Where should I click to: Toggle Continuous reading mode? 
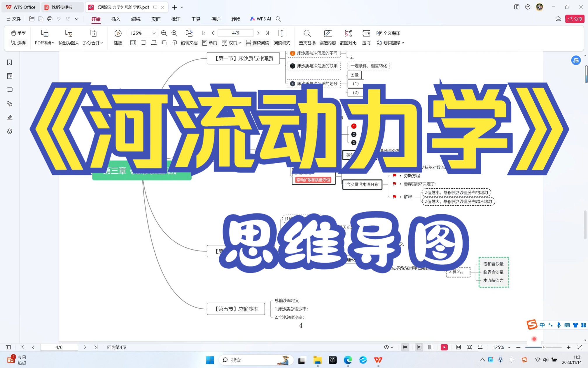tap(258, 43)
